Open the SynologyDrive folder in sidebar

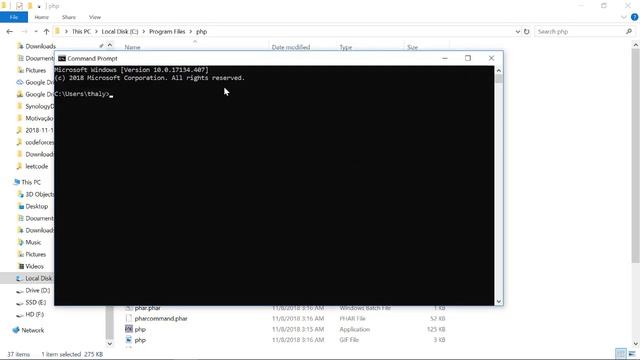coord(39,106)
